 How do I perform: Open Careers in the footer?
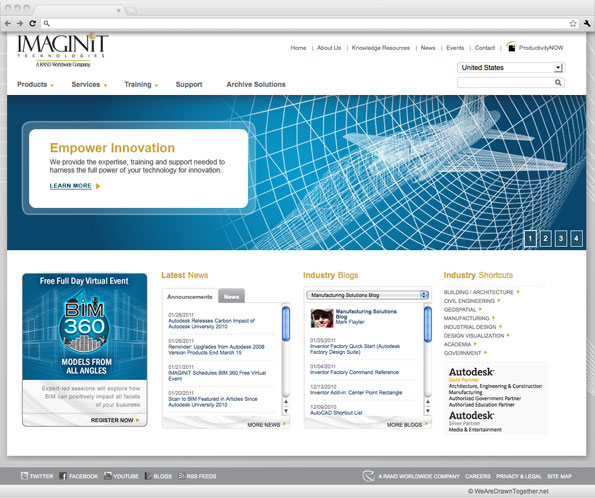click(478, 476)
